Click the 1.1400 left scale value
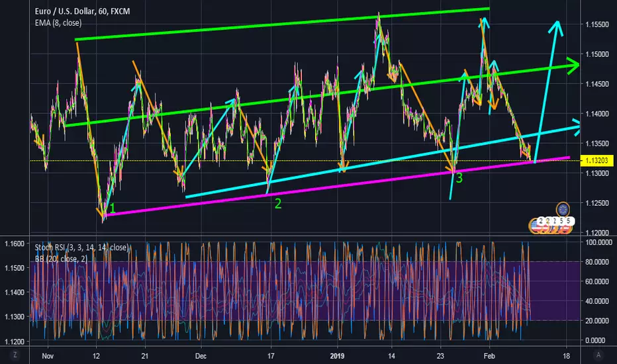 tap(15, 293)
